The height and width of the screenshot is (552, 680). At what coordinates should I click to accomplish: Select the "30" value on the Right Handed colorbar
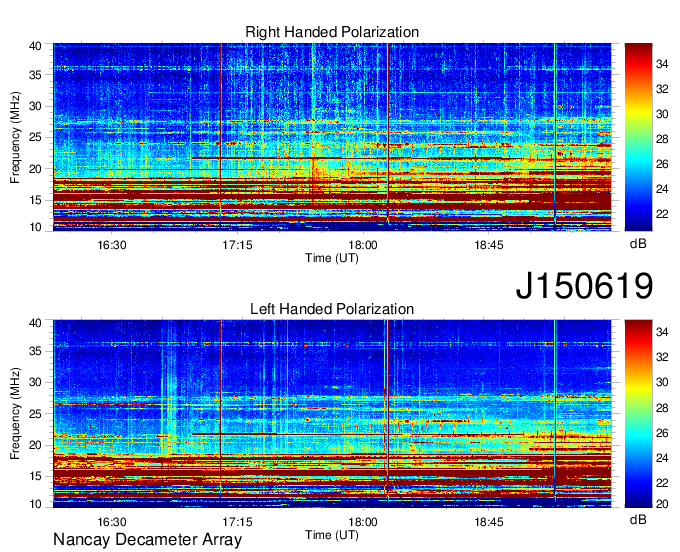(662, 114)
